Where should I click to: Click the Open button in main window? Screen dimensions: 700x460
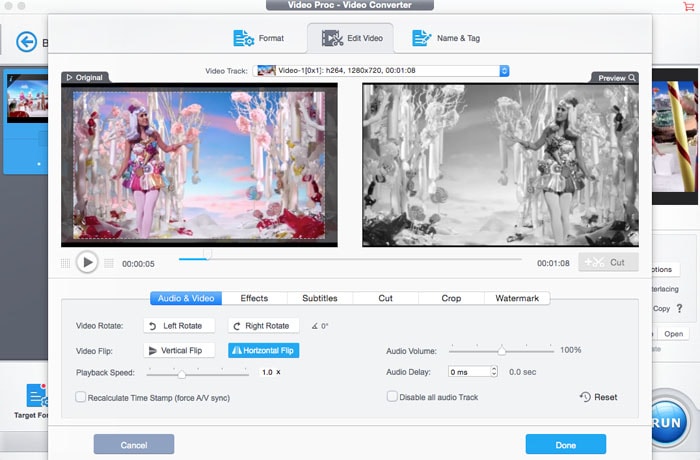(673, 334)
